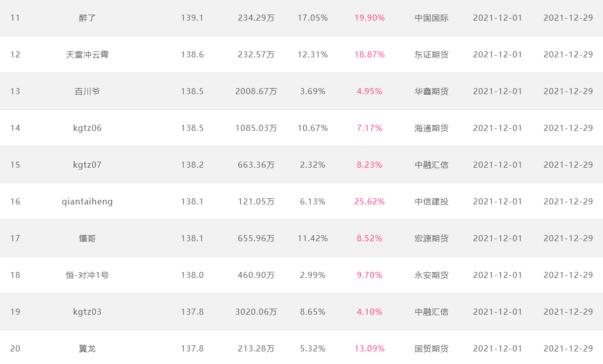This screenshot has width=603, height=364.
Task: Select 中国国际 futures company cell
Action: 432,18
